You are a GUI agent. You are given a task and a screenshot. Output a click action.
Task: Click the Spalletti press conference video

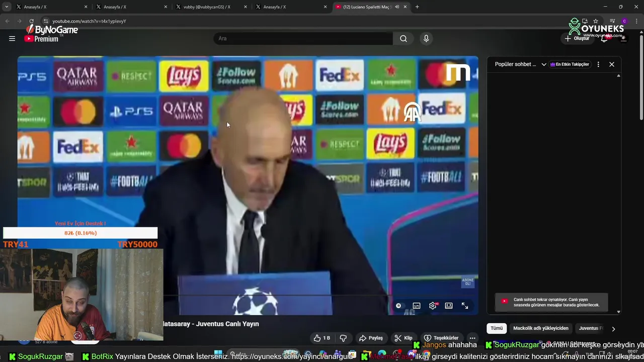tap(248, 185)
